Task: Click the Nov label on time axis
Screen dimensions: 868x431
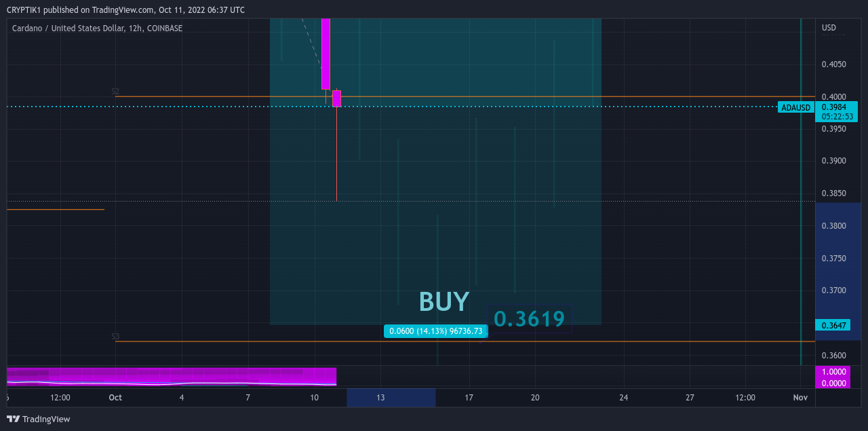Action: tap(800, 398)
